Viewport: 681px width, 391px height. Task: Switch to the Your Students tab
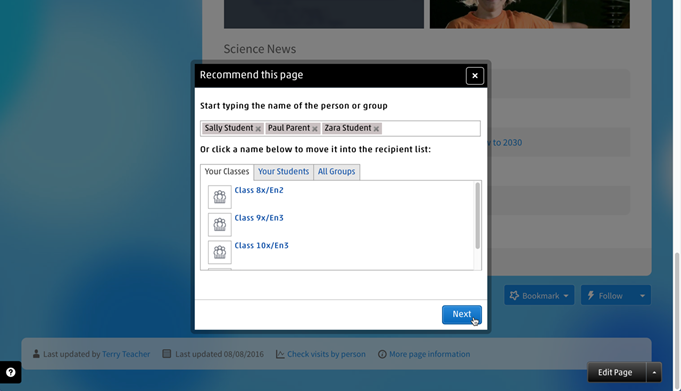[284, 172]
